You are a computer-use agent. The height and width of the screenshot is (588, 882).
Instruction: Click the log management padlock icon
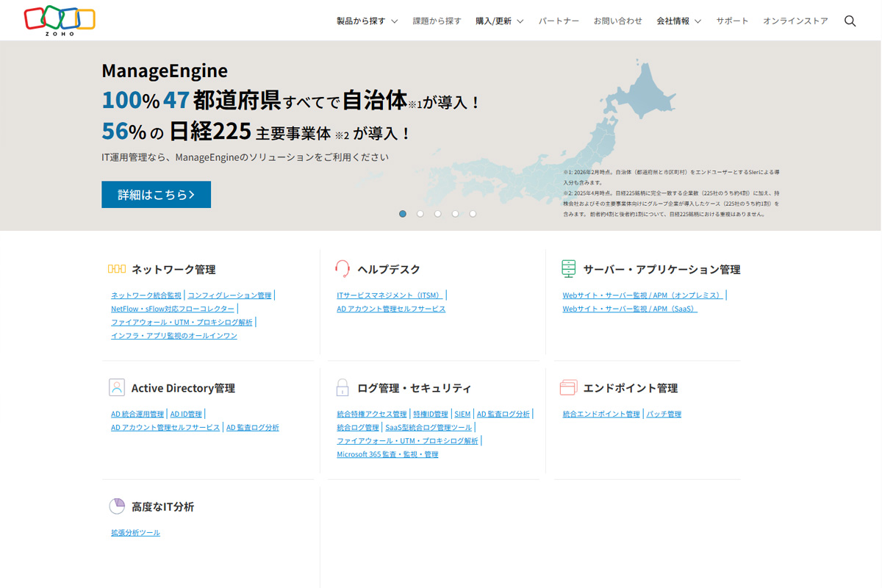coord(343,387)
